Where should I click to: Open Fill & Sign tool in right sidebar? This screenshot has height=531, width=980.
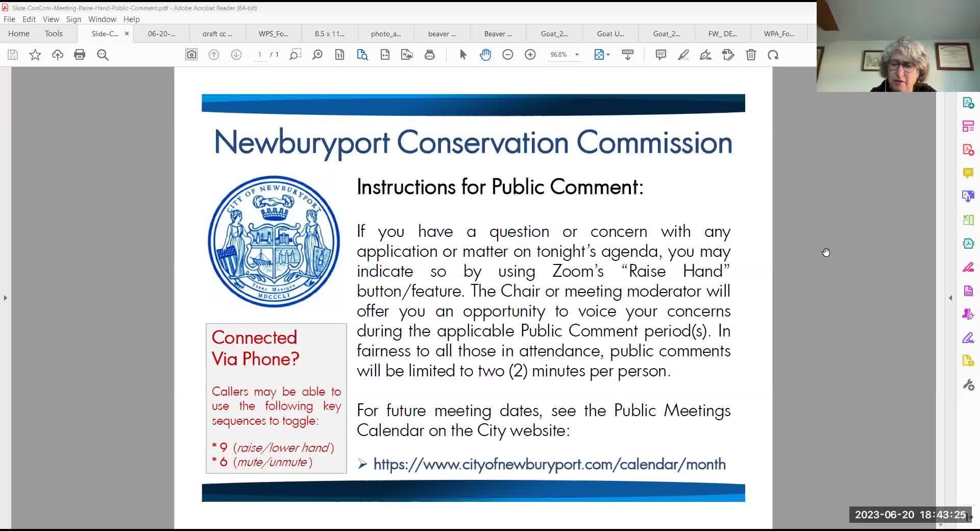pos(968,338)
